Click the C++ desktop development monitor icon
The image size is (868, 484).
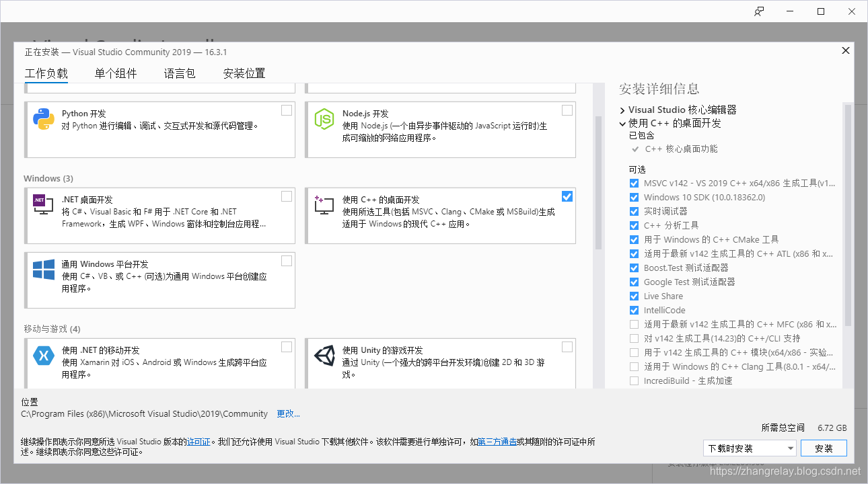[x=324, y=205]
